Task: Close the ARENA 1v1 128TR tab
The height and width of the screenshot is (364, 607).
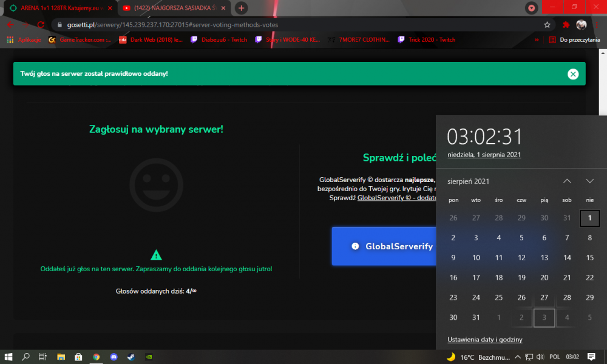Action: pyautogui.click(x=110, y=8)
